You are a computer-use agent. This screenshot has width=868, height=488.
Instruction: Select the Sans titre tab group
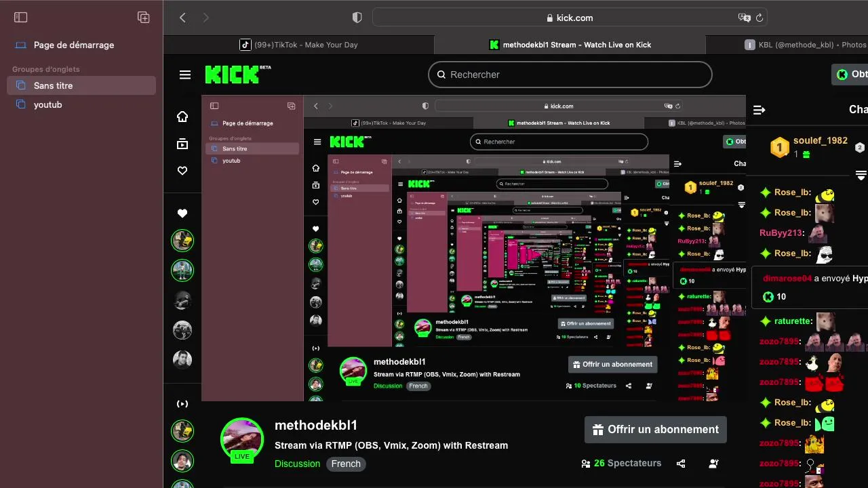click(x=81, y=85)
